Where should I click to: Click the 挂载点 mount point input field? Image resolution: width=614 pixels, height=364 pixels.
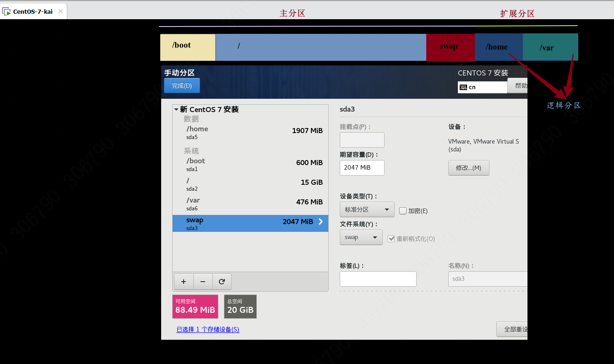tap(362, 139)
